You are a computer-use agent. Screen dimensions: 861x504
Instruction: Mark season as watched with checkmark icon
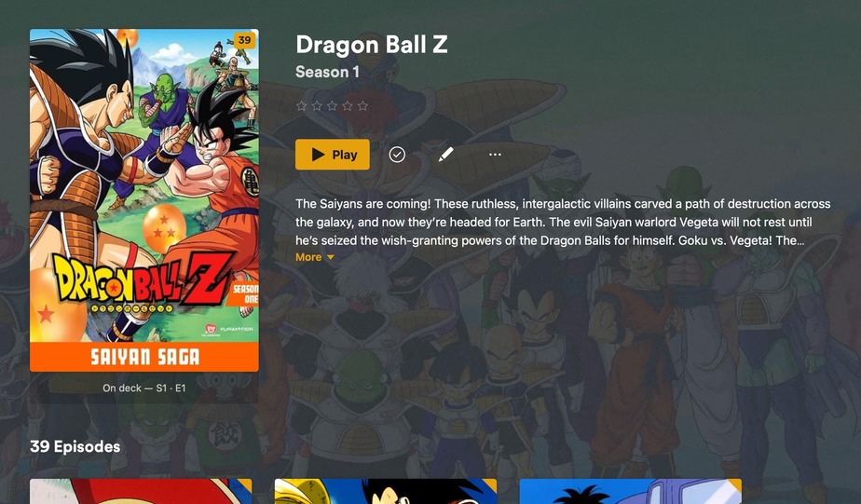(397, 155)
